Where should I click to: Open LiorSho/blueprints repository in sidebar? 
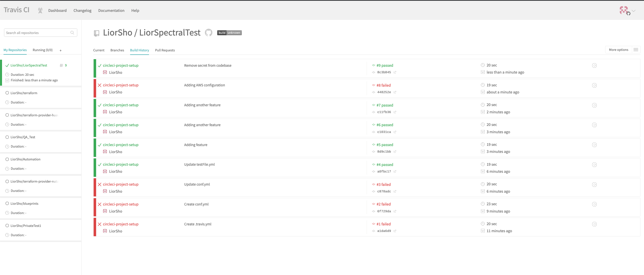tap(24, 204)
